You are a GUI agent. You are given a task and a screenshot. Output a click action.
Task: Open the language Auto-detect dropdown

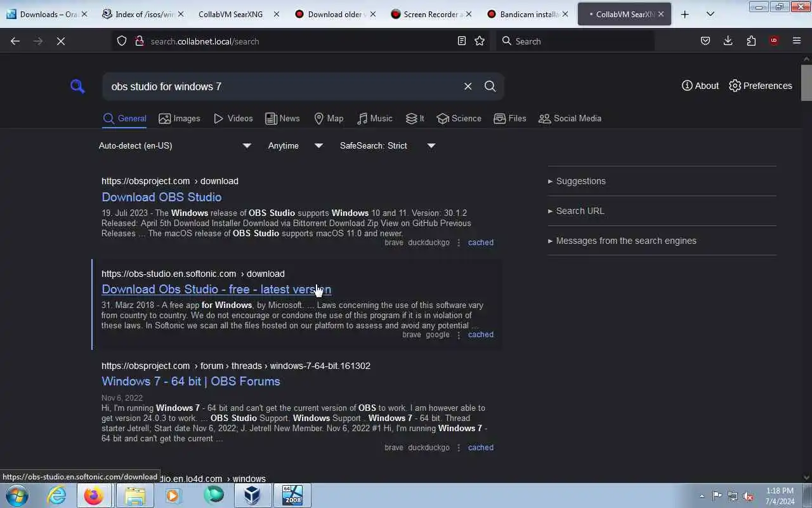(x=175, y=145)
